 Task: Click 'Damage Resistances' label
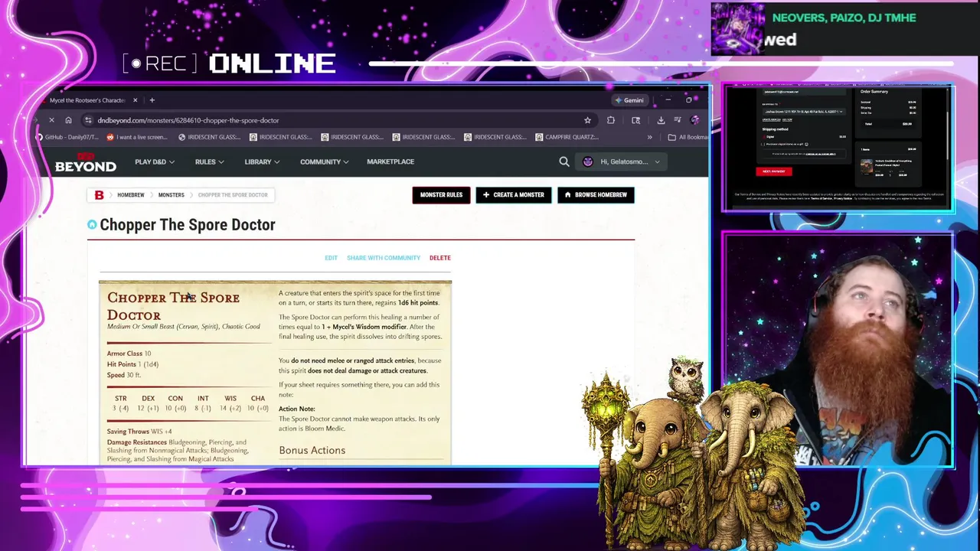pyautogui.click(x=137, y=442)
